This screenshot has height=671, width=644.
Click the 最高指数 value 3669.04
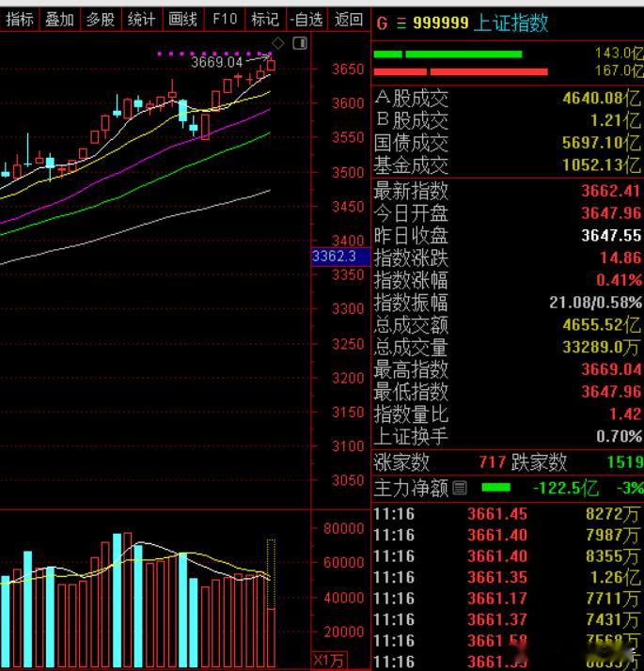coord(611,369)
